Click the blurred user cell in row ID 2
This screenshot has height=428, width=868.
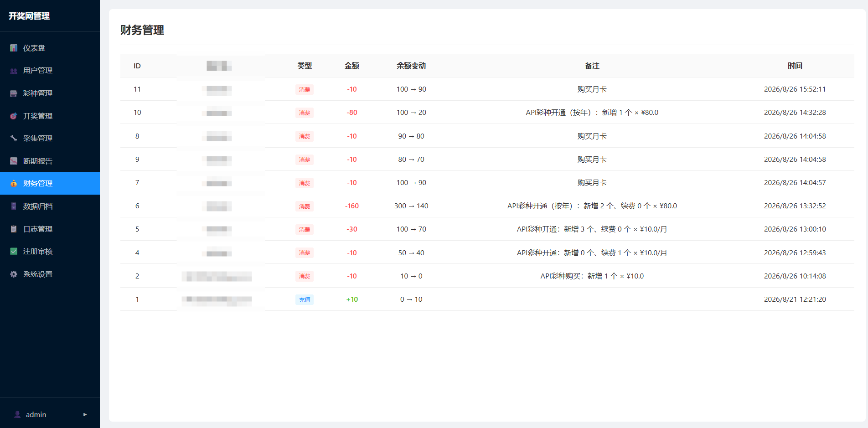(x=217, y=276)
